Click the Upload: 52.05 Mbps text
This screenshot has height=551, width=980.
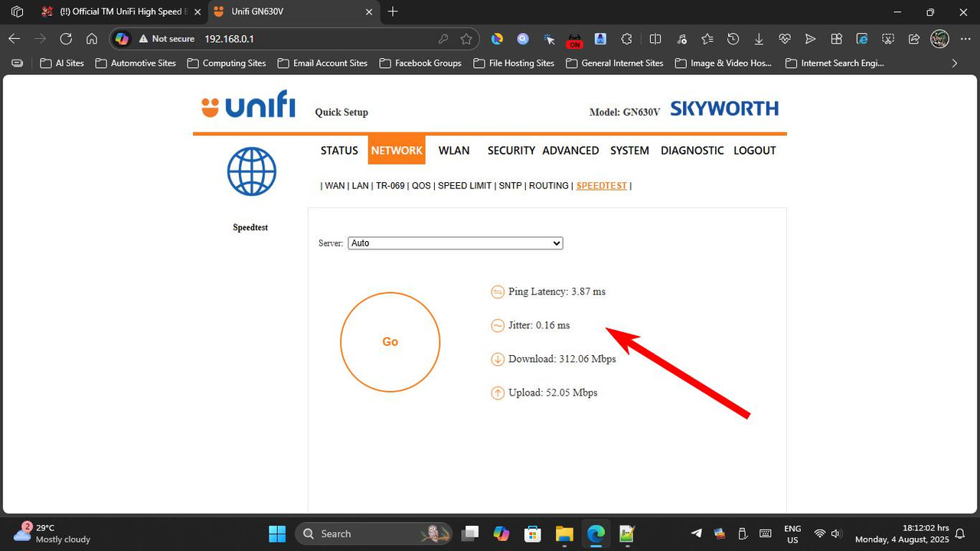pos(553,393)
